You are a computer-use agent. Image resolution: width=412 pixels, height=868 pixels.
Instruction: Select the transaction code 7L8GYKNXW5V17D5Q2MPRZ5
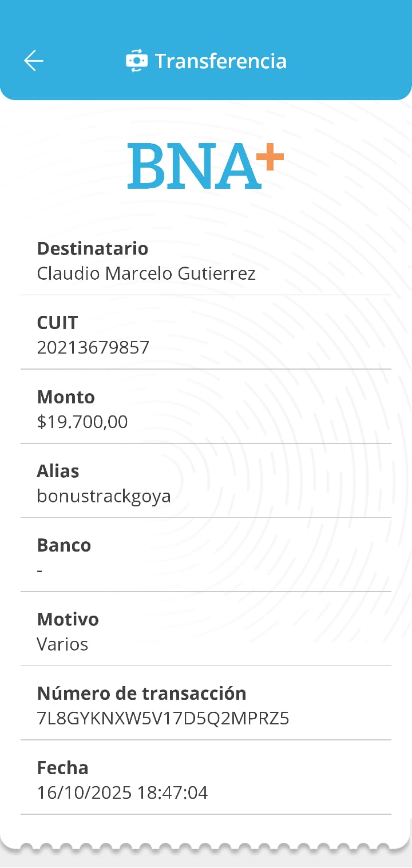coord(163,719)
